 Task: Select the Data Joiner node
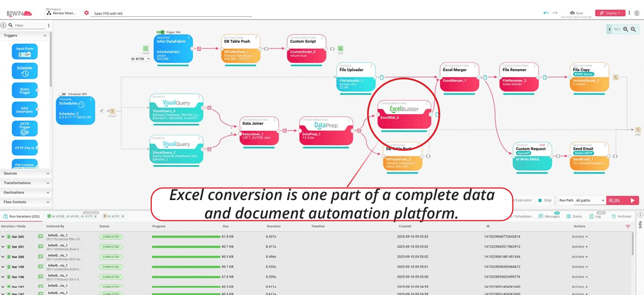click(x=259, y=131)
